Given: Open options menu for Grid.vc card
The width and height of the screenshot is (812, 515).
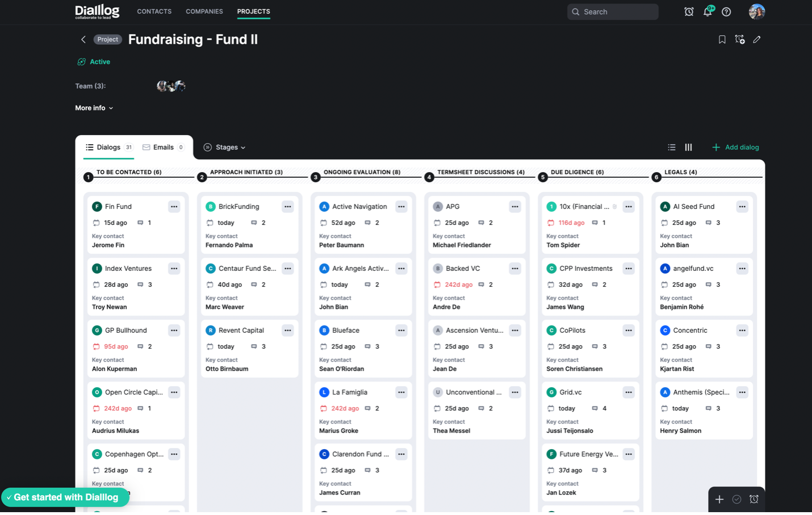Looking at the screenshot, I should [x=629, y=392].
